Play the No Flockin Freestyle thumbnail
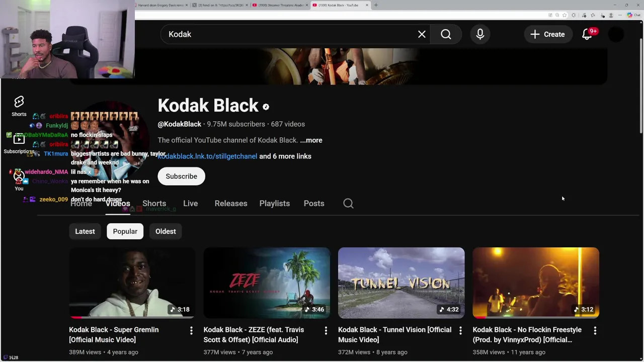This screenshot has height=362, width=644. 536,283
